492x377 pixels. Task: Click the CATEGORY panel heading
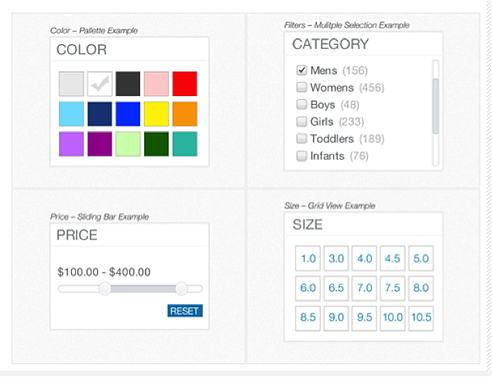[331, 44]
